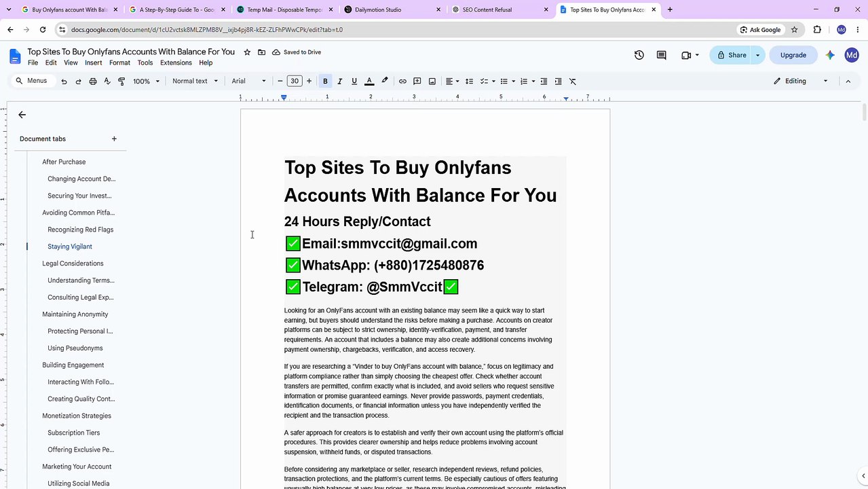Image resolution: width=868 pixels, height=489 pixels.
Task: Open the bulleted list dropdown
Action: tap(507, 81)
